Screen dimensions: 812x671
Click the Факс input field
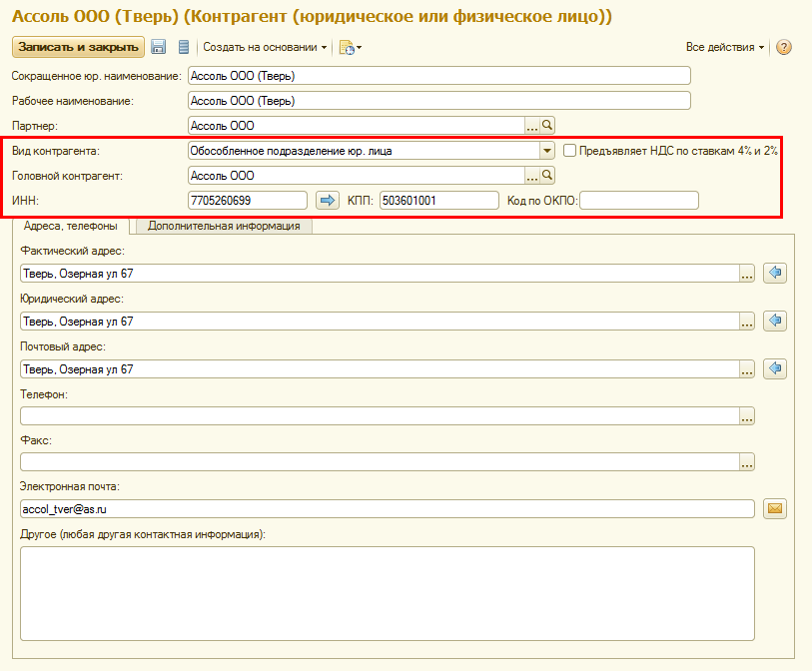pyautogui.click(x=380, y=462)
